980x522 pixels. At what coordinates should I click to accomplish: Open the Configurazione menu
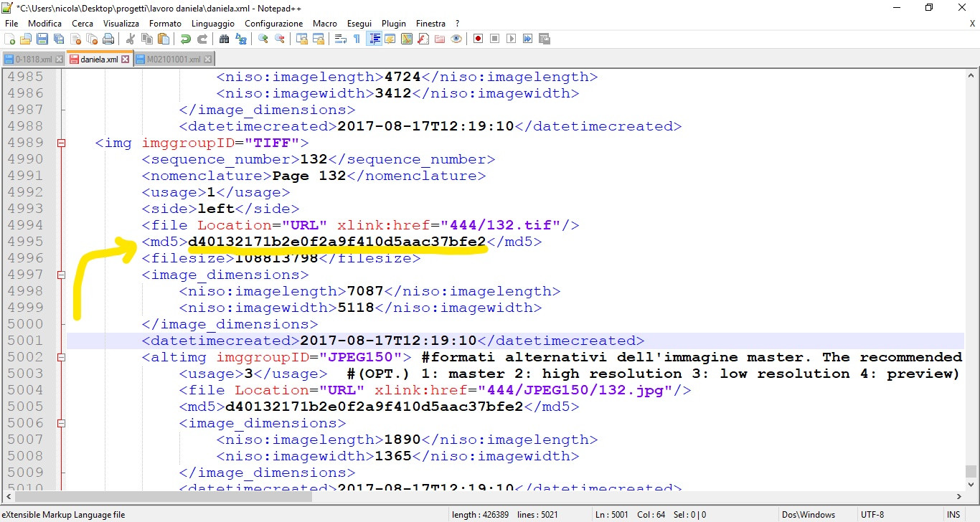(273, 24)
